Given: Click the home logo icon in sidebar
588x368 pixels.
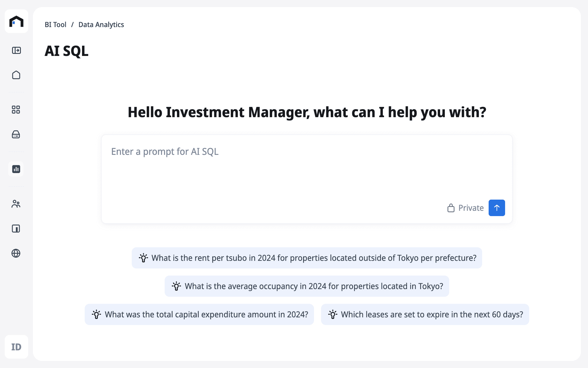Looking at the screenshot, I should click(16, 21).
